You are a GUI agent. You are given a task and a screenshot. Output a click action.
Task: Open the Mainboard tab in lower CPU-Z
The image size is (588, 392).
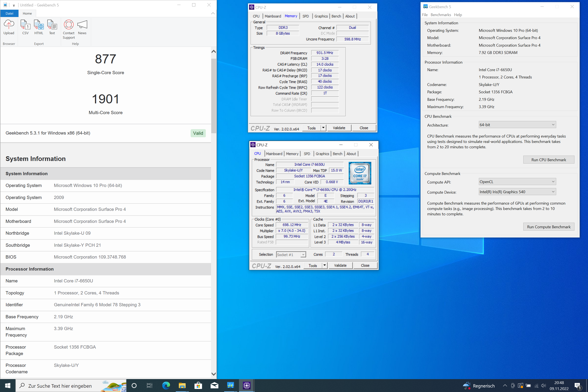(x=274, y=154)
